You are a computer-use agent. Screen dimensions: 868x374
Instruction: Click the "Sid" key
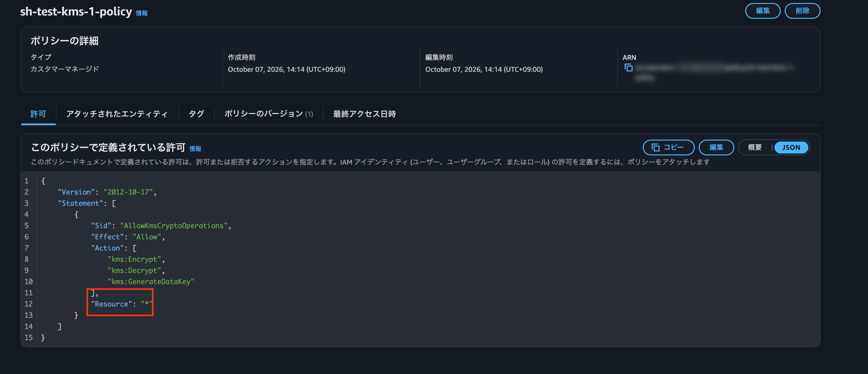(101, 226)
